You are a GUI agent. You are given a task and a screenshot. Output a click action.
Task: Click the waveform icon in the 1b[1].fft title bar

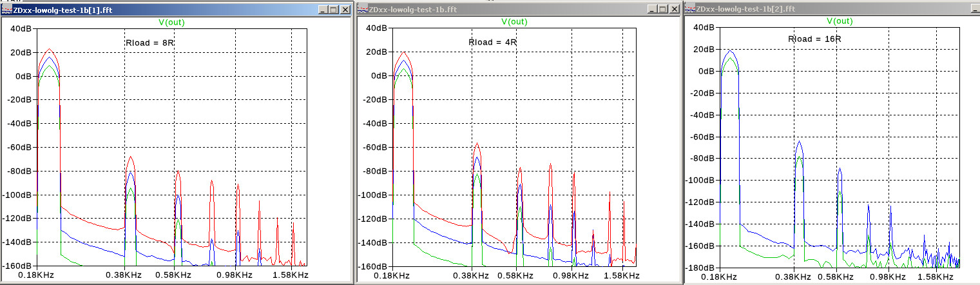pyautogui.click(x=7, y=10)
